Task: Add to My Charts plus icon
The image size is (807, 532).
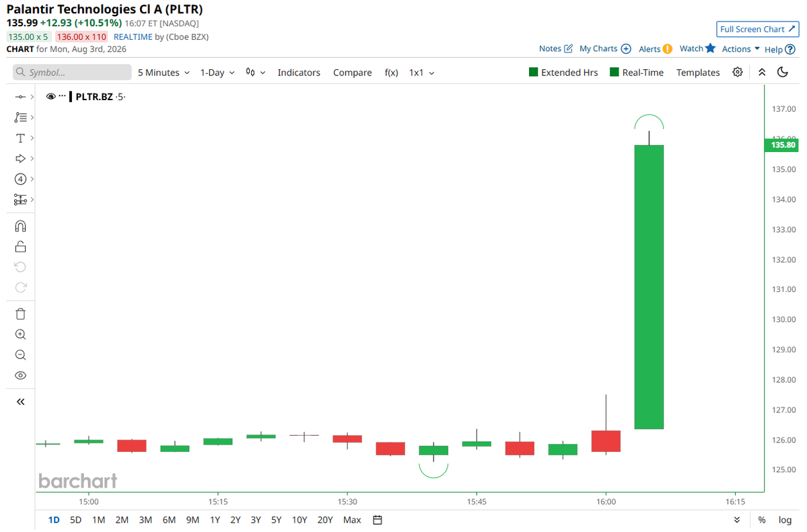Action: (x=626, y=48)
